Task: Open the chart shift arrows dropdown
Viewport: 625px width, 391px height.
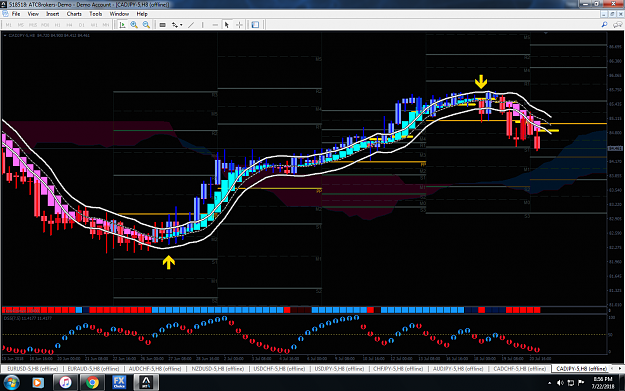Action: coord(177,25)
